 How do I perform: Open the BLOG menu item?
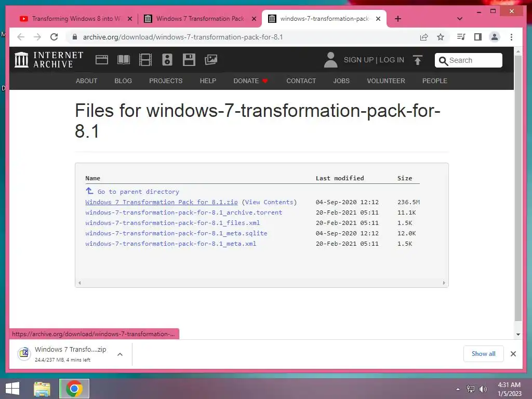point(123,81)
